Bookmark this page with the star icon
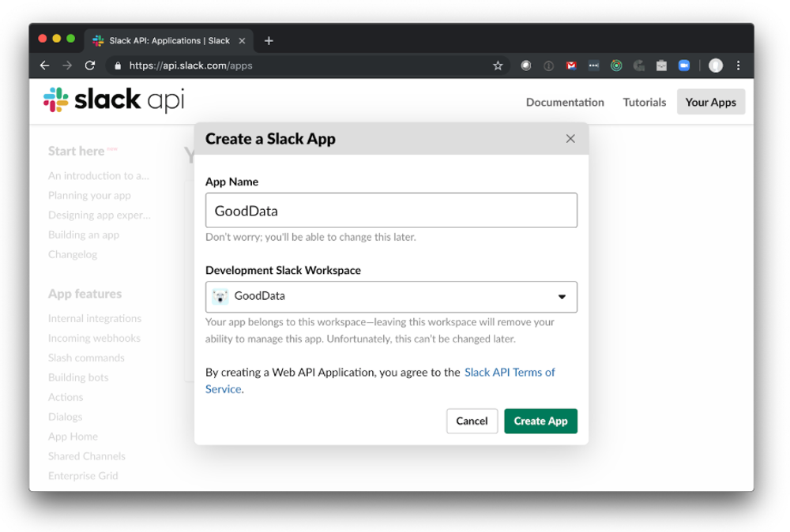 pyautogui.click(x=498, y=66)
